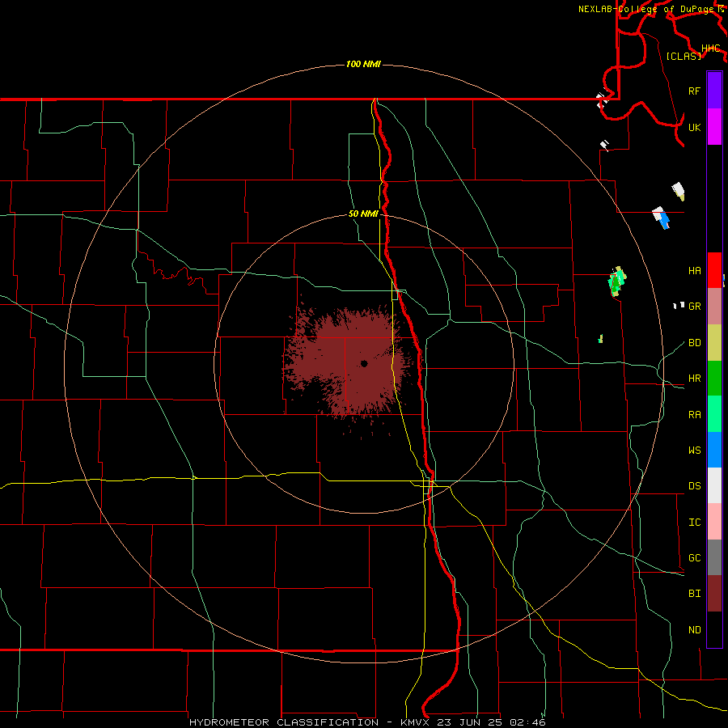Click the green rain echo cluster at east
The height and width of the screenshot is (728, 728).
coord(616,281)
